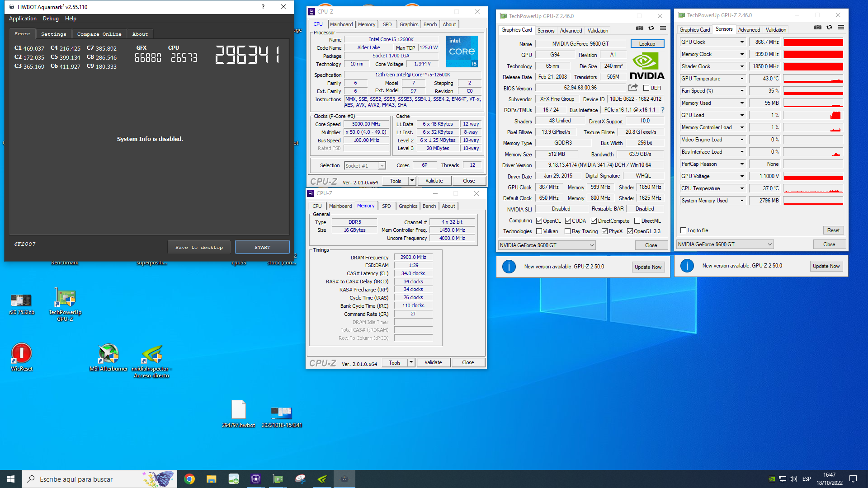Toggle the CUDA checkbox

(568, 221)
